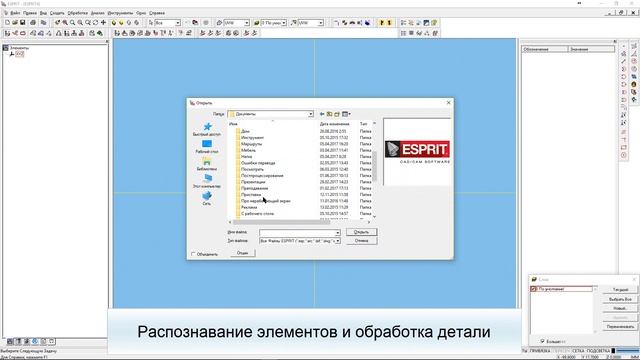Toggle the Объединить checkbox in Open dialog
The width and height of the screenshot is (640, 360).
[x=193, y=254]
